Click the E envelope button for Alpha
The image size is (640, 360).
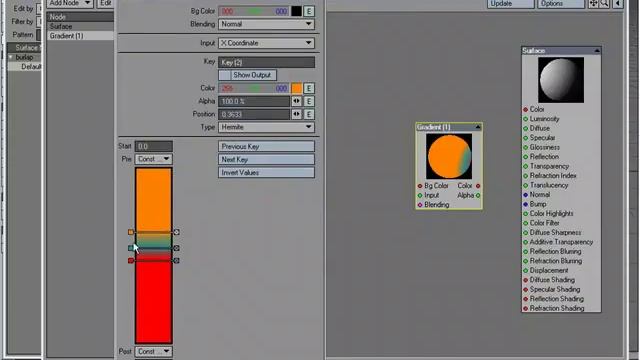tap(309, 101)
